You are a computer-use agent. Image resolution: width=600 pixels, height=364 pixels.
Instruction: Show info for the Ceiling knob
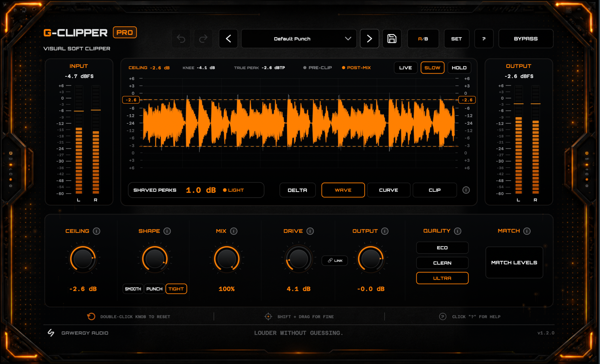[x=96, y=231]
